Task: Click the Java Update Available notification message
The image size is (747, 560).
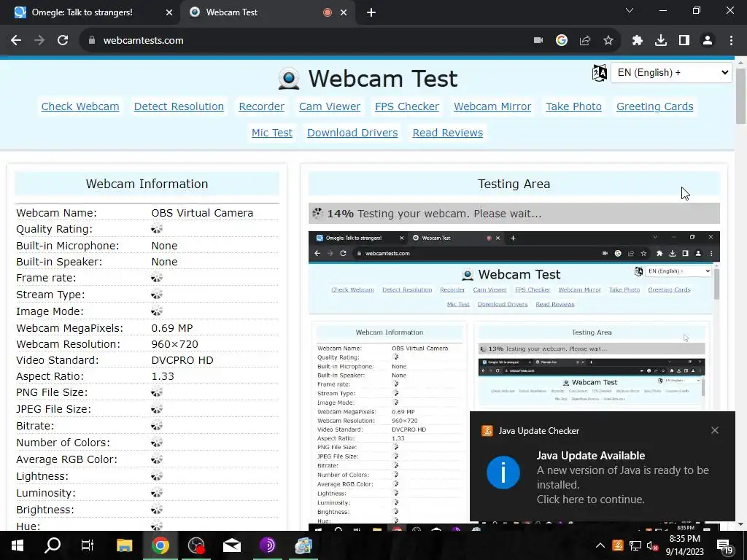Action: tap(623, 478)
